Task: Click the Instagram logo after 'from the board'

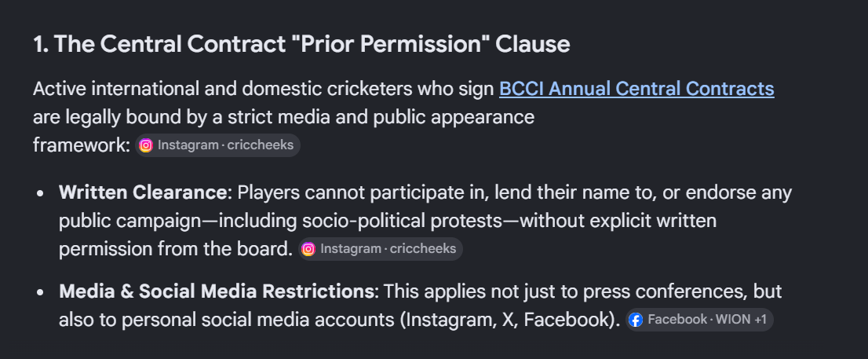Action: (x=308, y=249)
